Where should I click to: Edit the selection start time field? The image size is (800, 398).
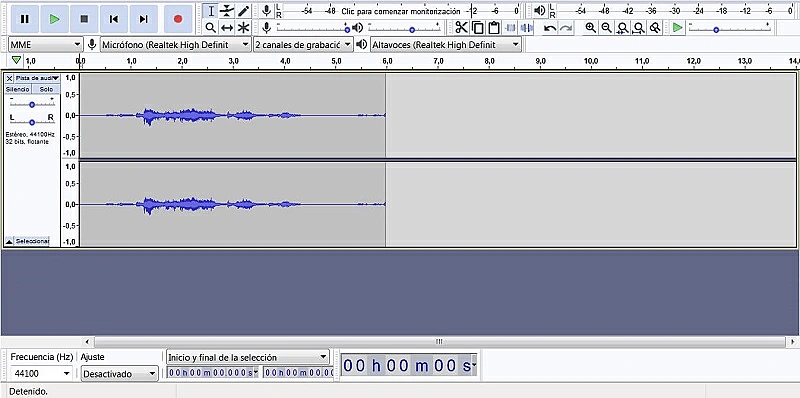point(213,372)
